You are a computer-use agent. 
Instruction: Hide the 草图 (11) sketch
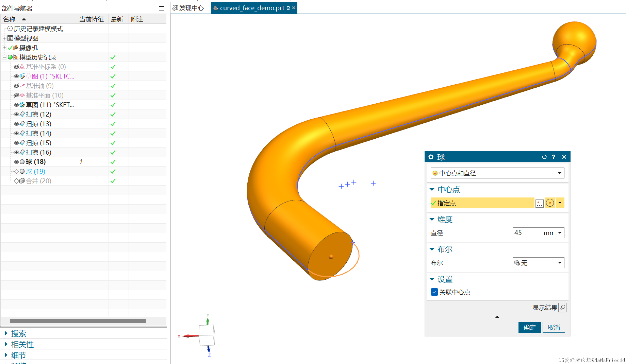16,105
